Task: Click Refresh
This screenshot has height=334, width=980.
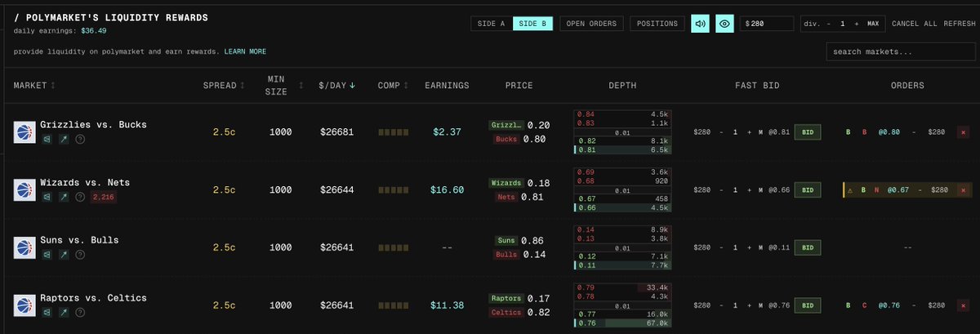Action: click(959, 24)
